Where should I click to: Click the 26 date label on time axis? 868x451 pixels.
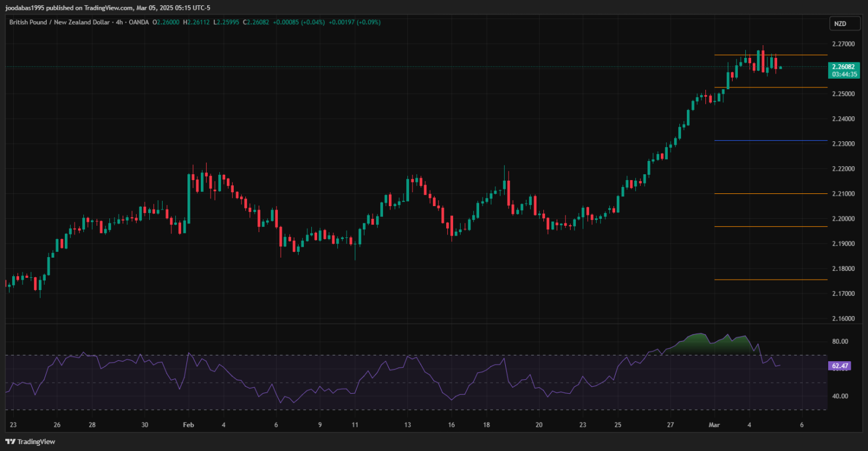pos(57,425)
